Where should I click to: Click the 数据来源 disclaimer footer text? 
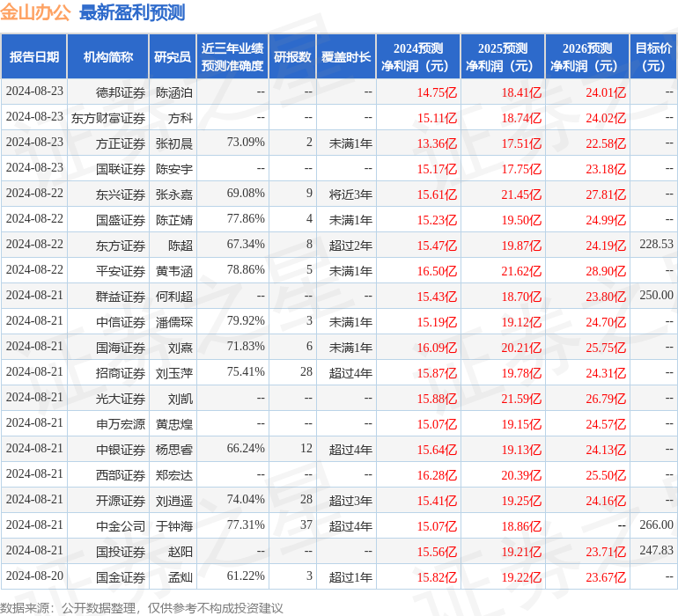click(142, 608)
